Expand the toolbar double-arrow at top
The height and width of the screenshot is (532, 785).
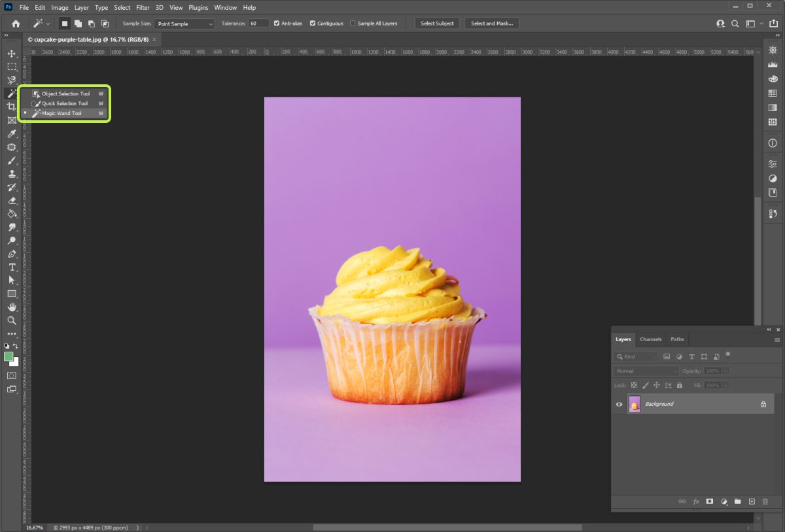[7, 36]
